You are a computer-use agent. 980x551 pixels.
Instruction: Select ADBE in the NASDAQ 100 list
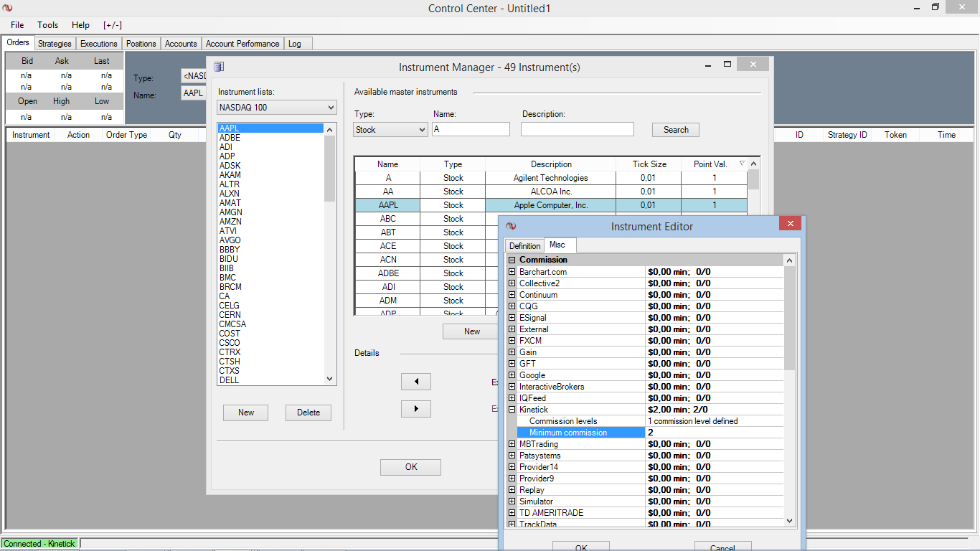coord(230,138)
